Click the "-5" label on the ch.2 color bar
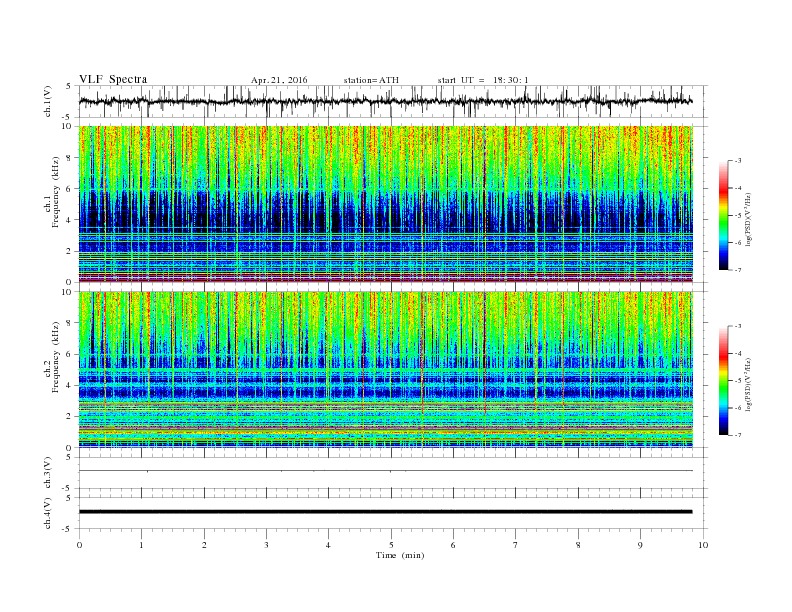The image size is (792, 612). 738,381
